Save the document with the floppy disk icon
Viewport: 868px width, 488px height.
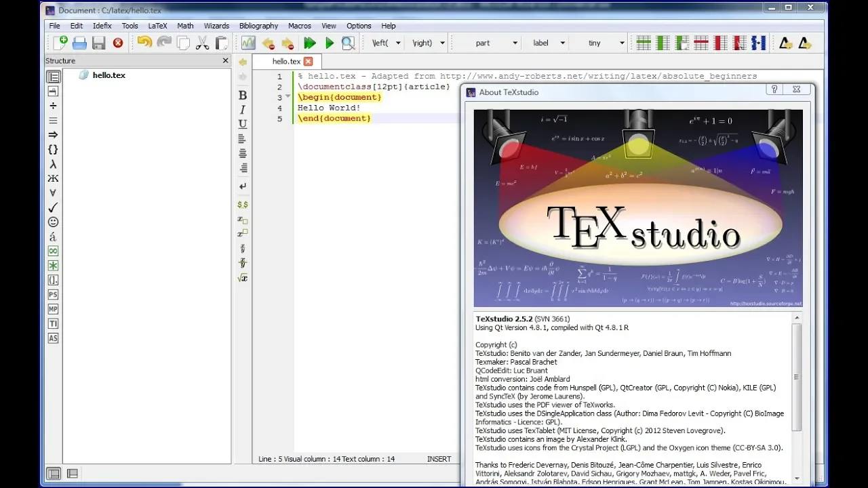click(99, 43)
